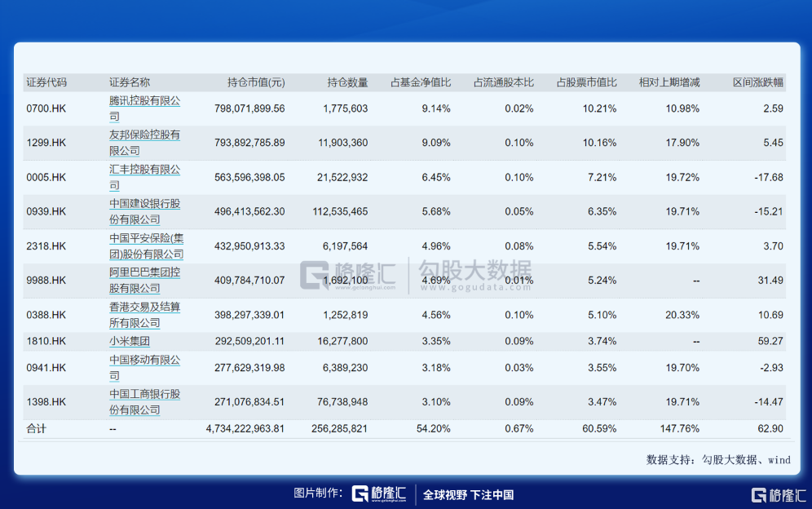Click the 证券名称 column header

(x=130, y=82)
